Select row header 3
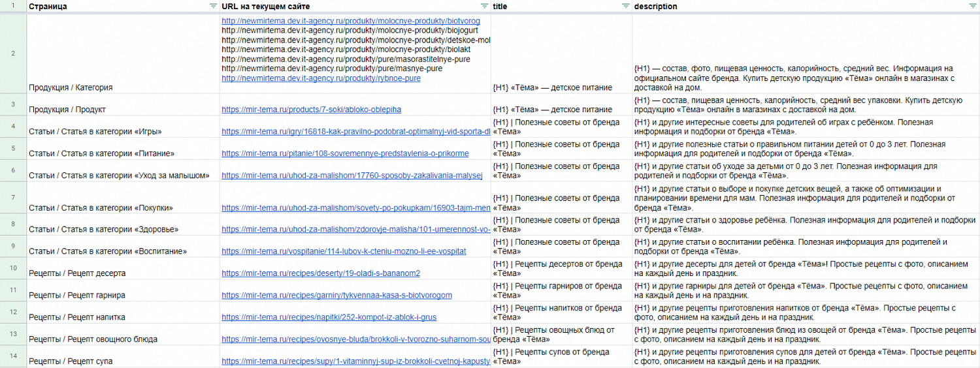The image size is (980, 368). (13, 104)
